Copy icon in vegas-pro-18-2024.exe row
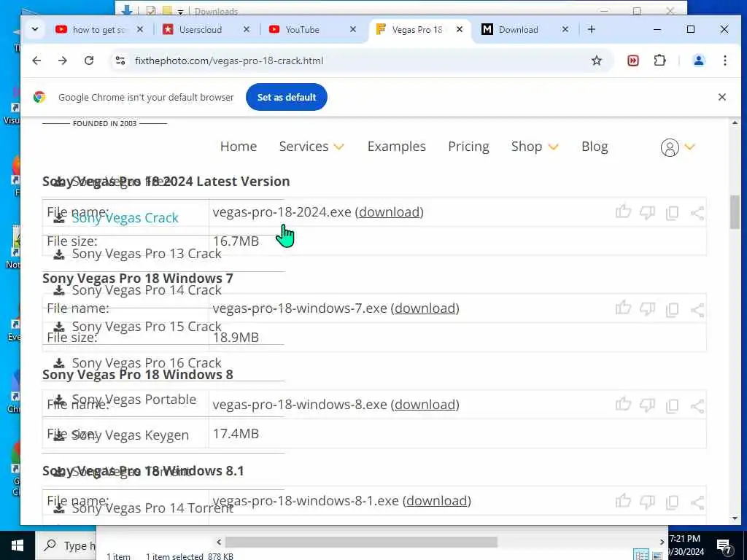This screenshot has height=560, width=747. (672, 213)
